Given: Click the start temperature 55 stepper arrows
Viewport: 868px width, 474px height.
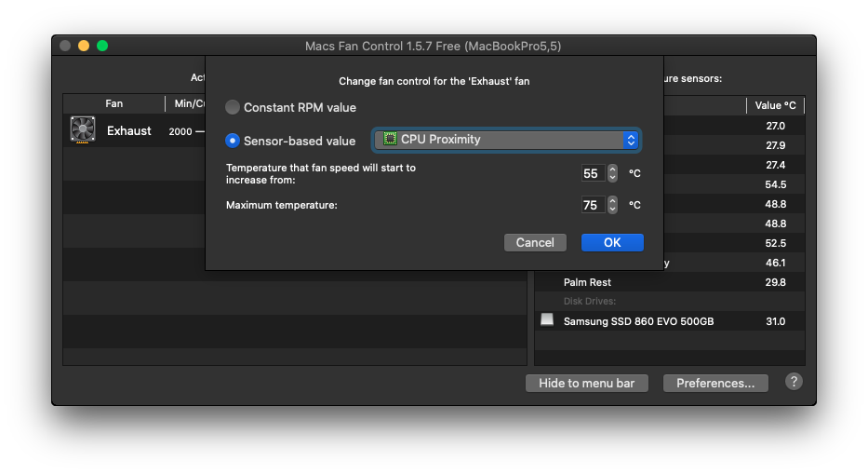Looking at the screenshot, I should click(612, 173).
